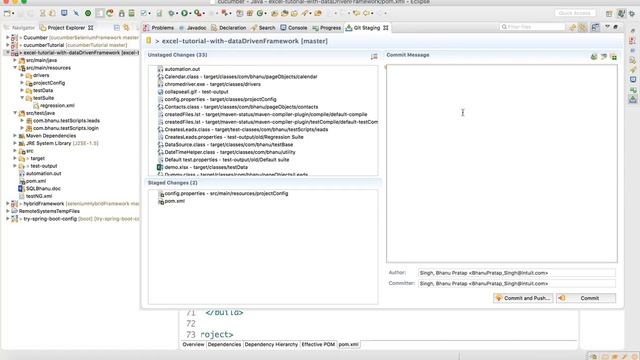Expand Maven Dependencies node

15,136
